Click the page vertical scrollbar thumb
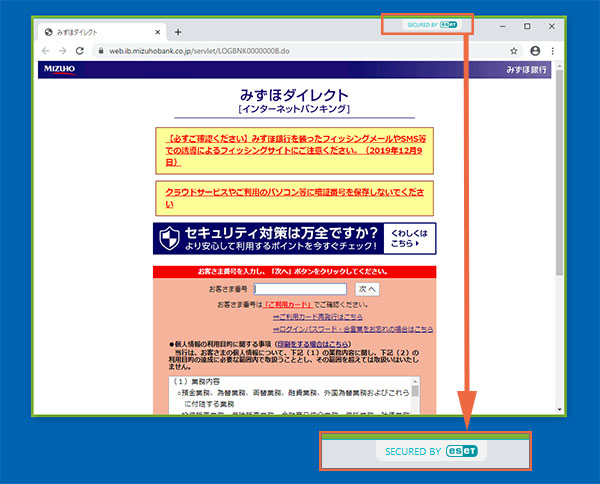The height and width of the screenshot is (484, 600). pos(559,172)
